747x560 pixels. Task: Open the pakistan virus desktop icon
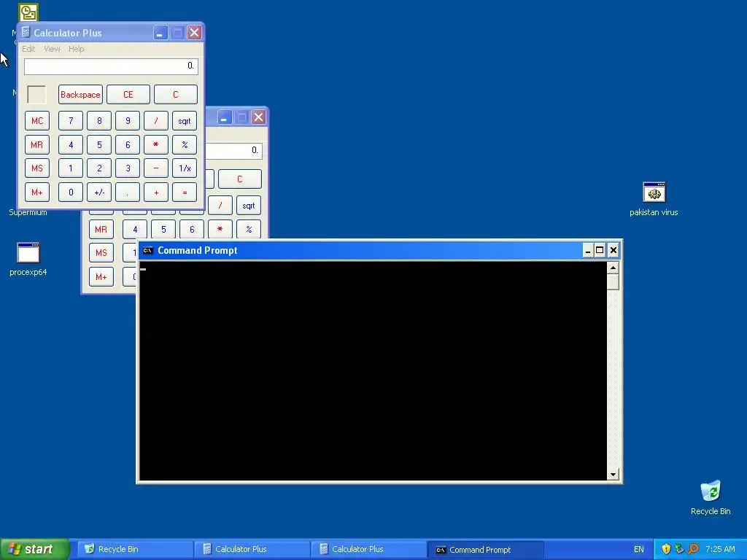pos(654,199)
